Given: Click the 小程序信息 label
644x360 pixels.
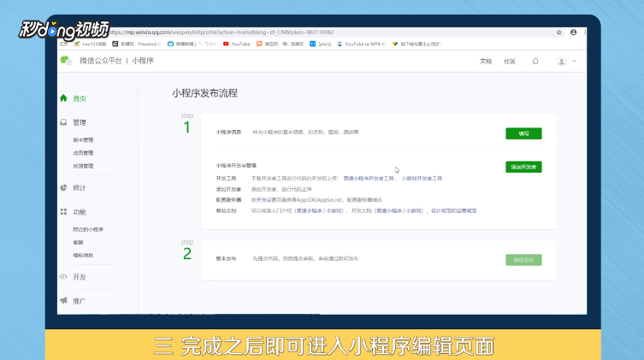Looking at the screenshot, I should 228,133.
